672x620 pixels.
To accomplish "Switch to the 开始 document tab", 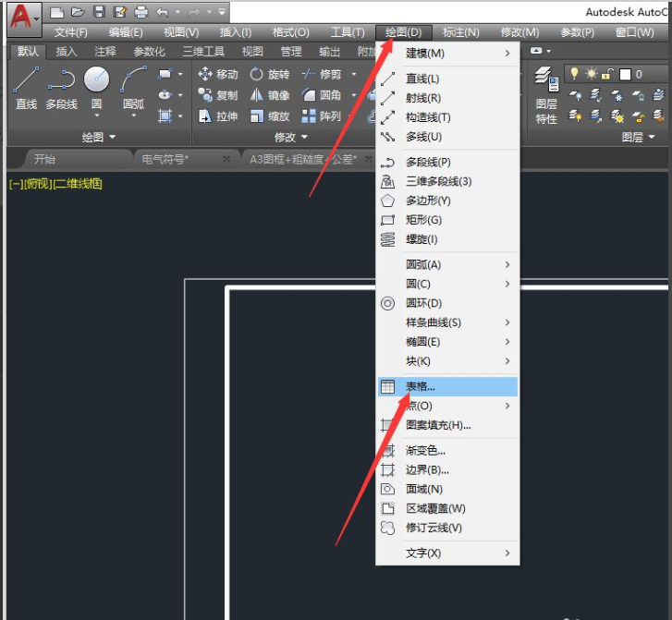I will (45, 160).
